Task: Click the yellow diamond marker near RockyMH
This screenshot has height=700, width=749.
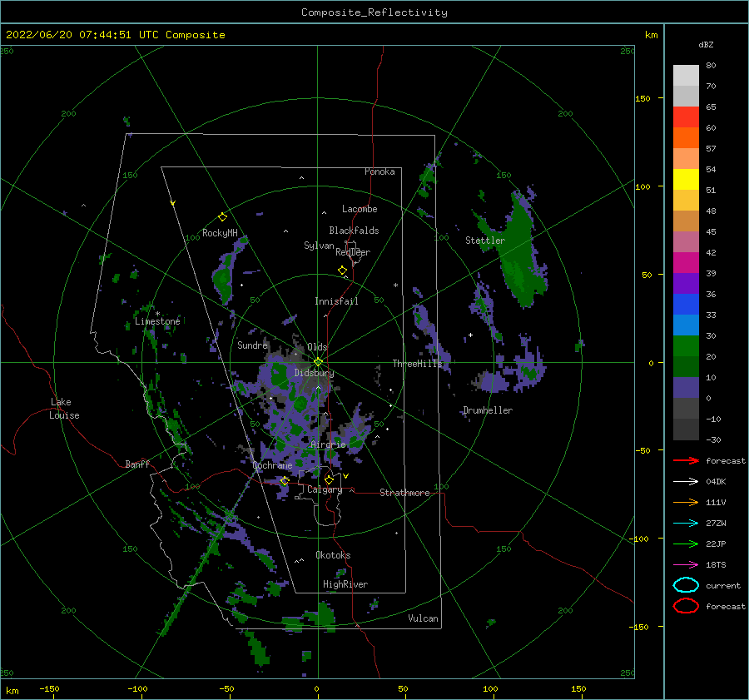Action: click(x=222, y=217)
